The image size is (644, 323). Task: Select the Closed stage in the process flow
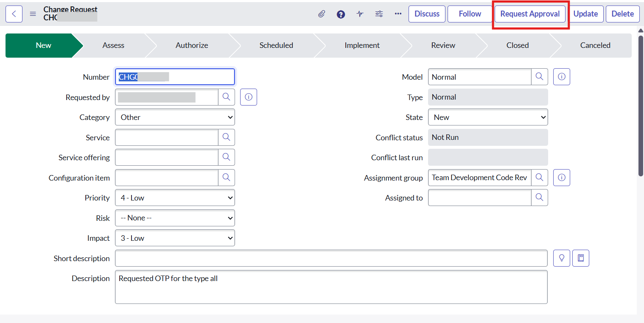click(518, 45)
